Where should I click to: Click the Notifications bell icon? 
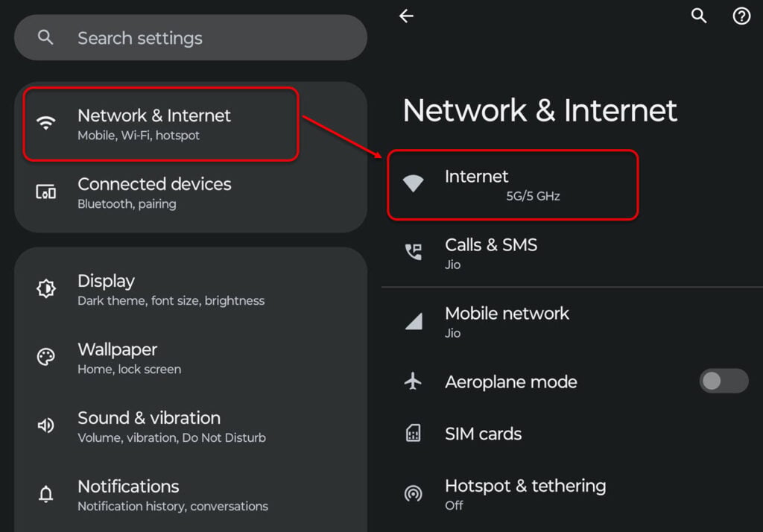[x=46, y=495]
